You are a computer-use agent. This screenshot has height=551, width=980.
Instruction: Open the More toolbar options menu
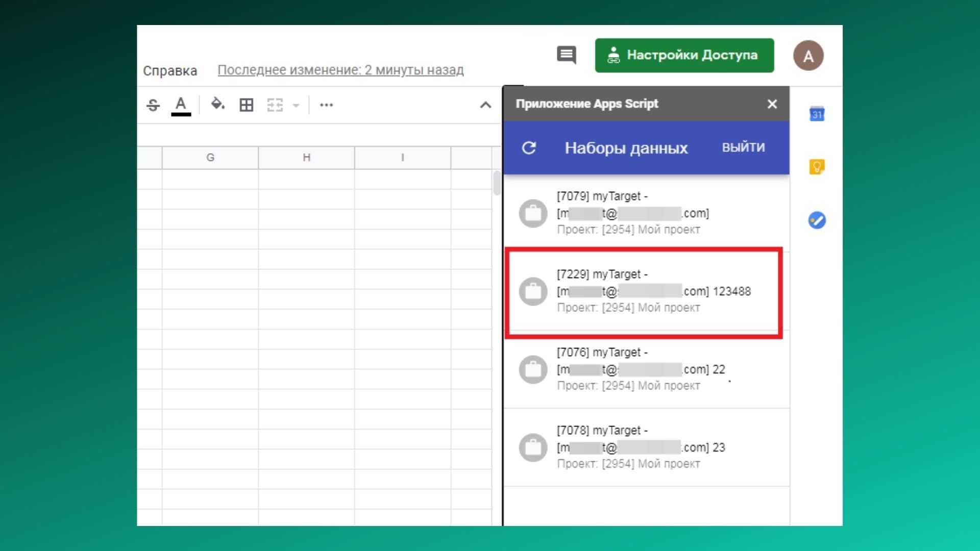326,105
